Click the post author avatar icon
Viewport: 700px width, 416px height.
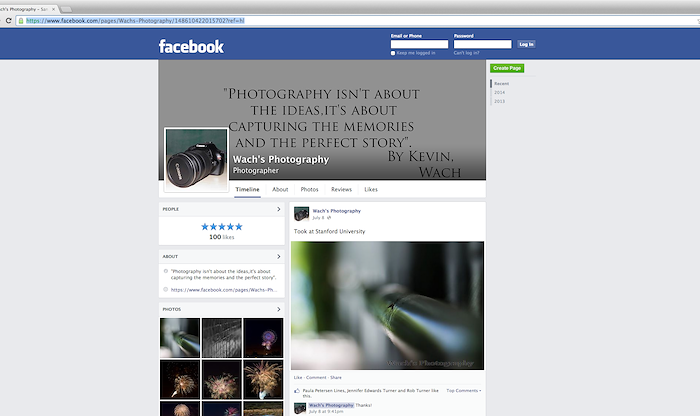click(x=301, y=214)
